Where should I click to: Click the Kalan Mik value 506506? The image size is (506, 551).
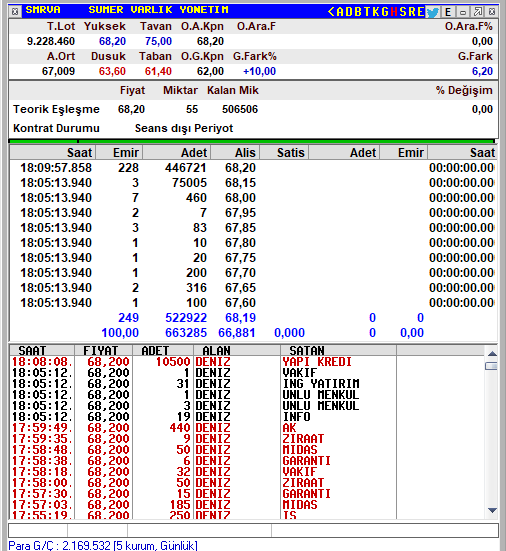(240, 109)
